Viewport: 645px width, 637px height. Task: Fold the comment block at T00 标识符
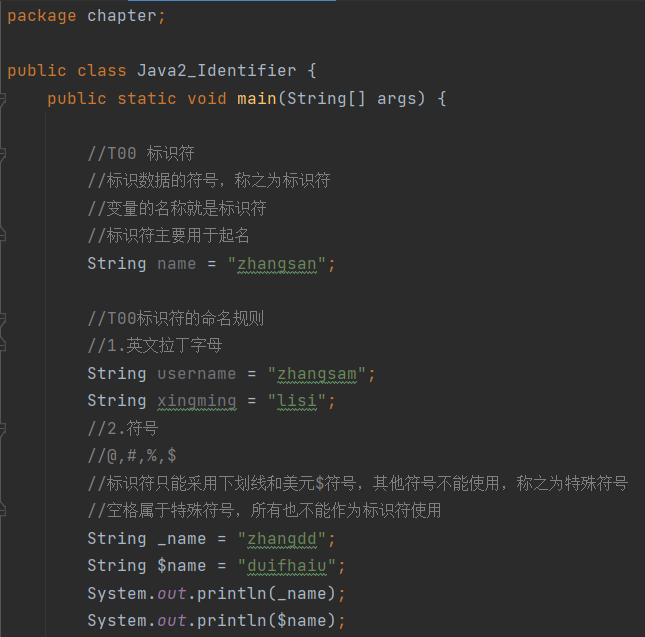tap(4, 154)
